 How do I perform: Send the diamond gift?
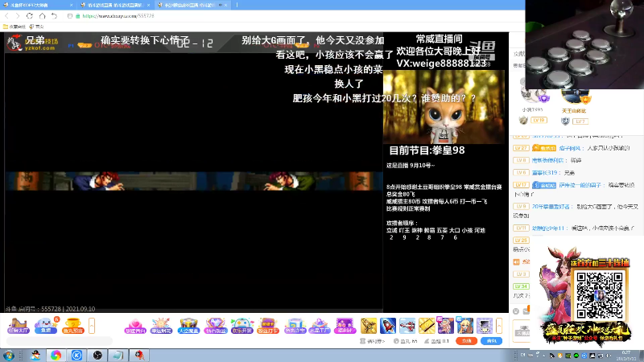(x=215, y=326)
